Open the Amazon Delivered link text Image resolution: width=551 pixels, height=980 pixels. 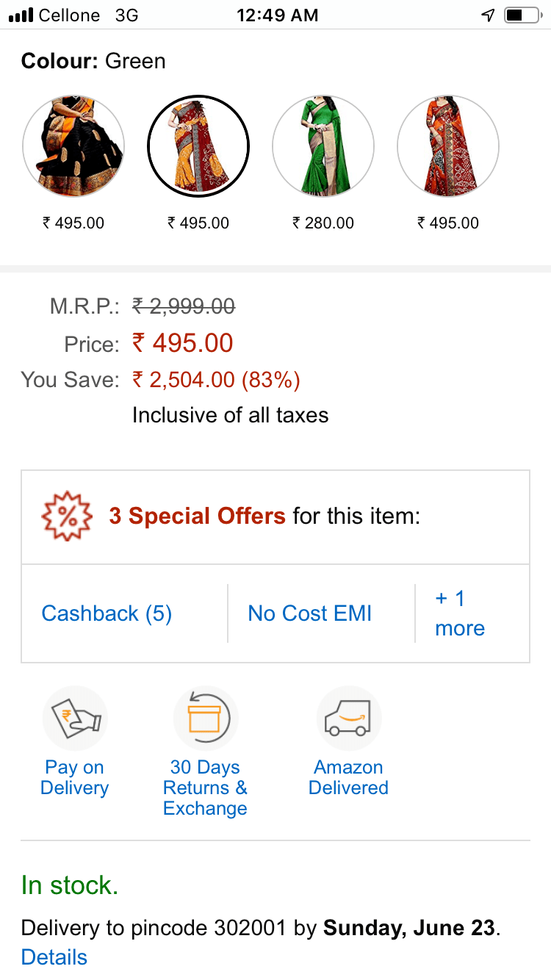click(348, 778)
